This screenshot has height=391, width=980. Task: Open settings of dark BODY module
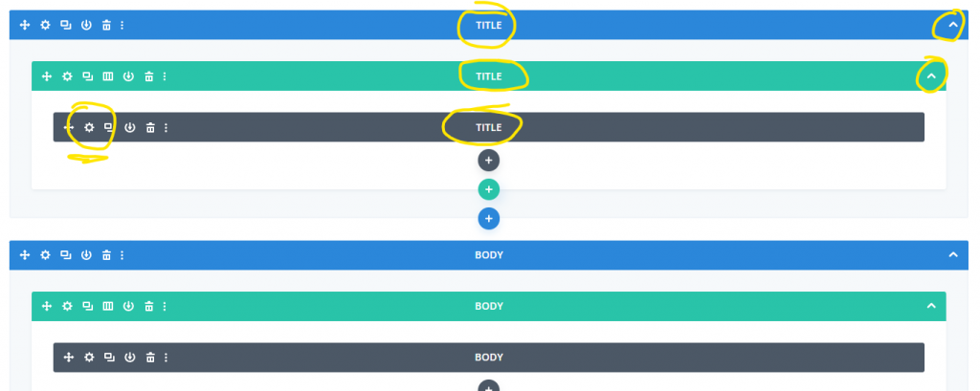[89, 358]
